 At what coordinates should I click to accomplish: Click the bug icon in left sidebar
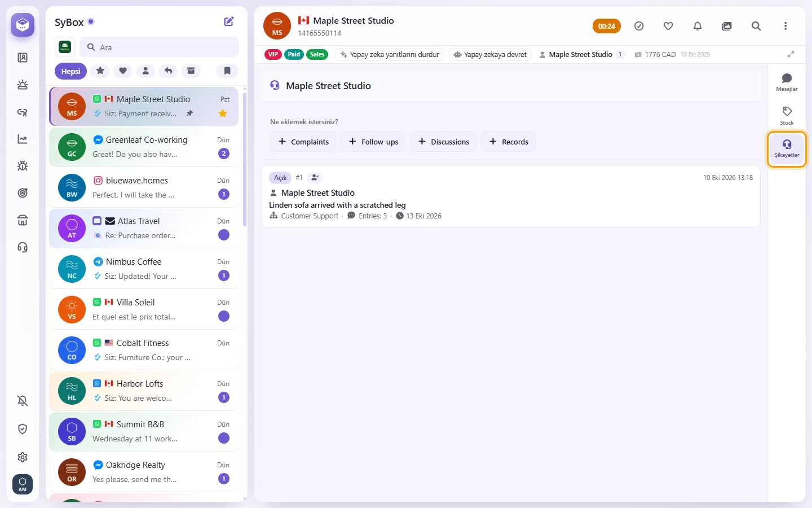coord(23,166)
